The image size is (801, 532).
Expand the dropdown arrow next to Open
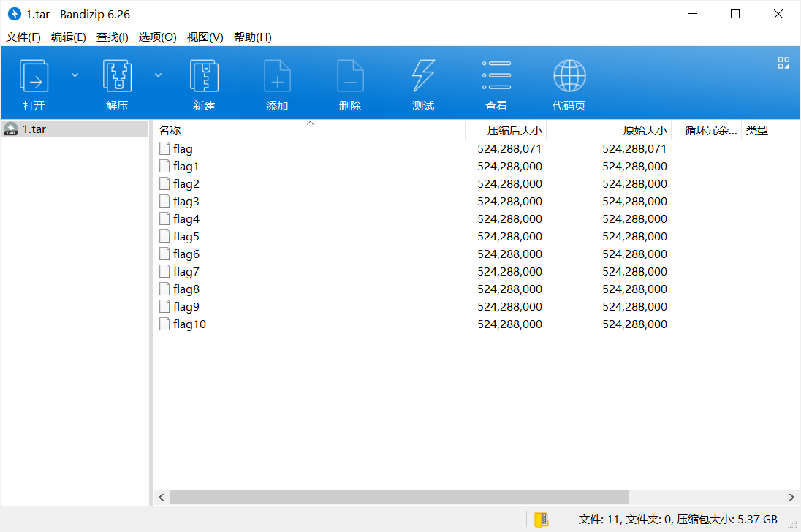click(75, 75)
